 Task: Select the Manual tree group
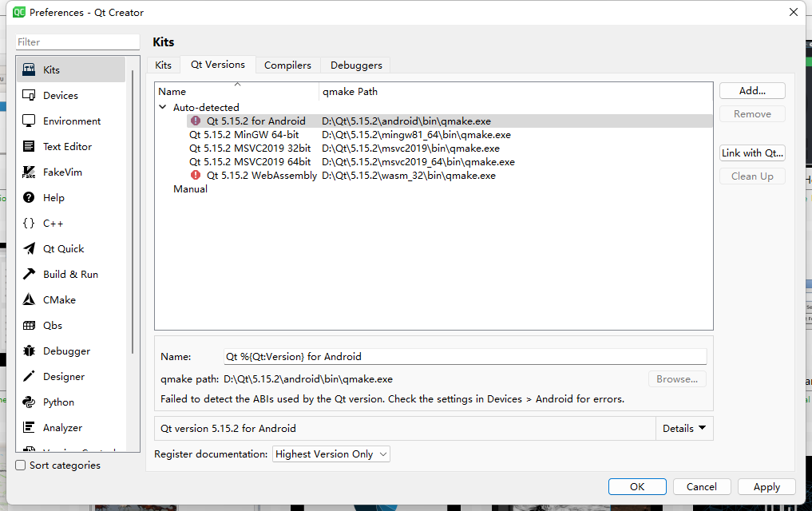pos(190,189)
